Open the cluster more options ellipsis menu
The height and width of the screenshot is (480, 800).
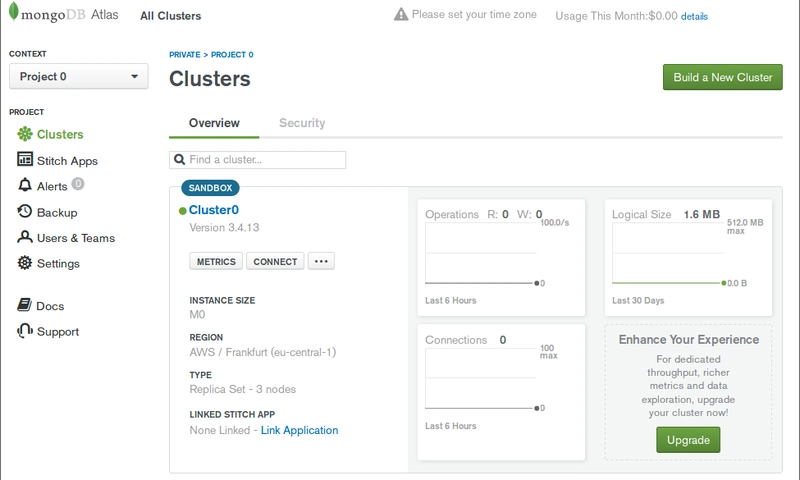click(321, 261)
